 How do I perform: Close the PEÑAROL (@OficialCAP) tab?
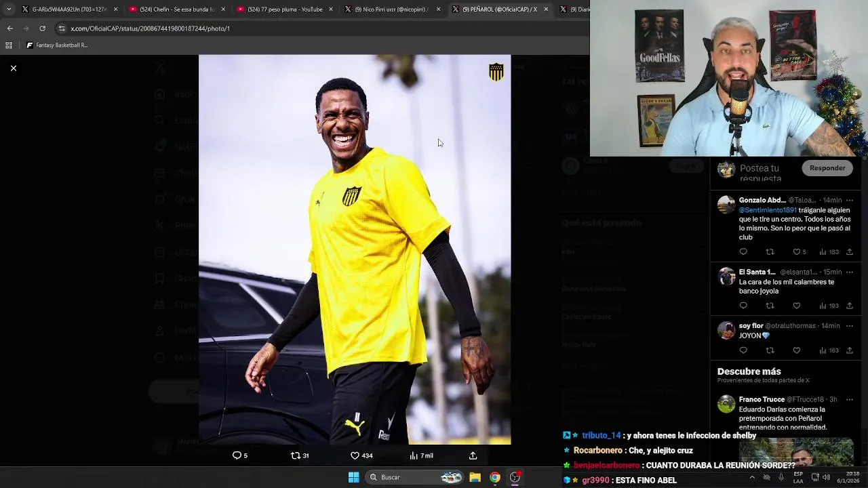pos(546,9)
